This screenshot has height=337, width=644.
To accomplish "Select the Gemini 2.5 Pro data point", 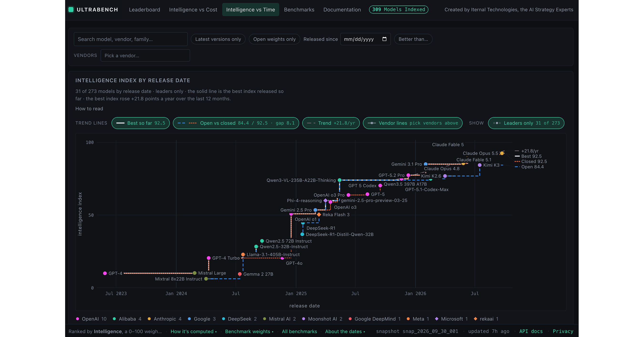I will [315, 210].
